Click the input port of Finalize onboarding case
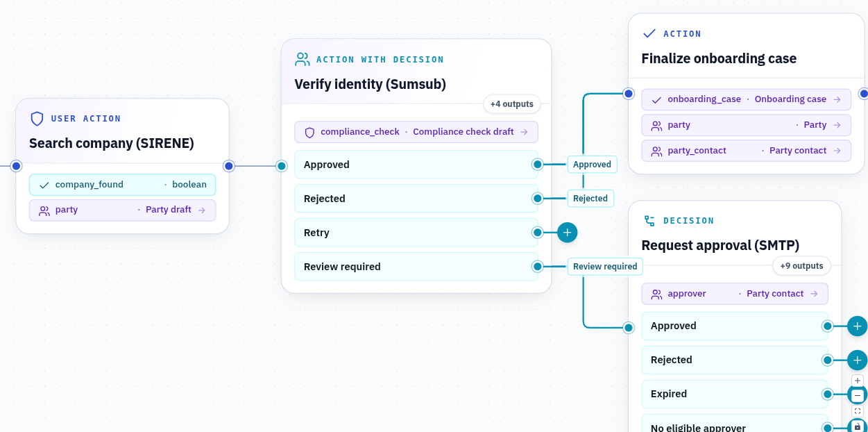The width and height of the screenshot is (868, 432). click(629, 93)
